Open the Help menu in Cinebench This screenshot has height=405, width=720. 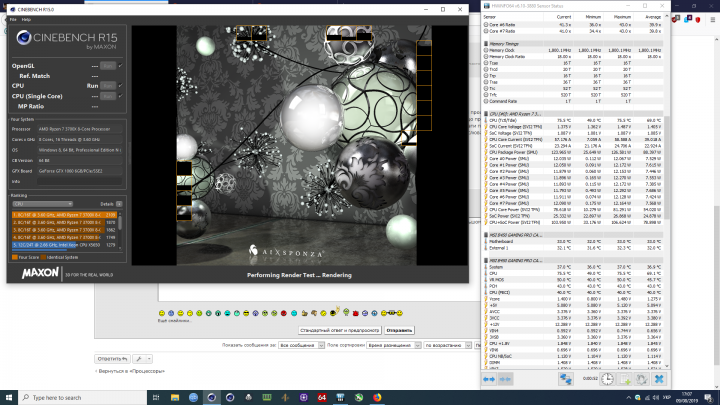point(26,20)
